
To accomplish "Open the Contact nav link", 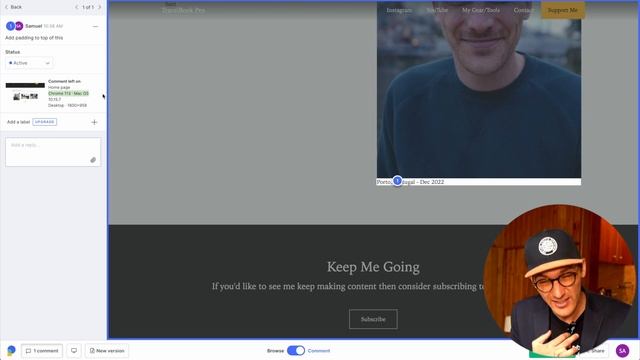I will click(x=524, y=10).
